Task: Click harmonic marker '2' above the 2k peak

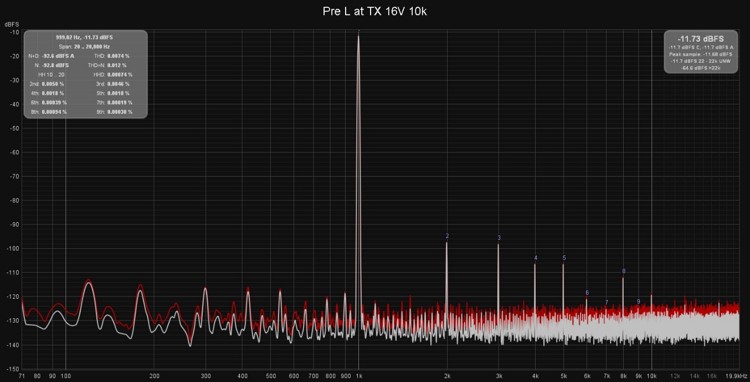Action: [447, 236]
